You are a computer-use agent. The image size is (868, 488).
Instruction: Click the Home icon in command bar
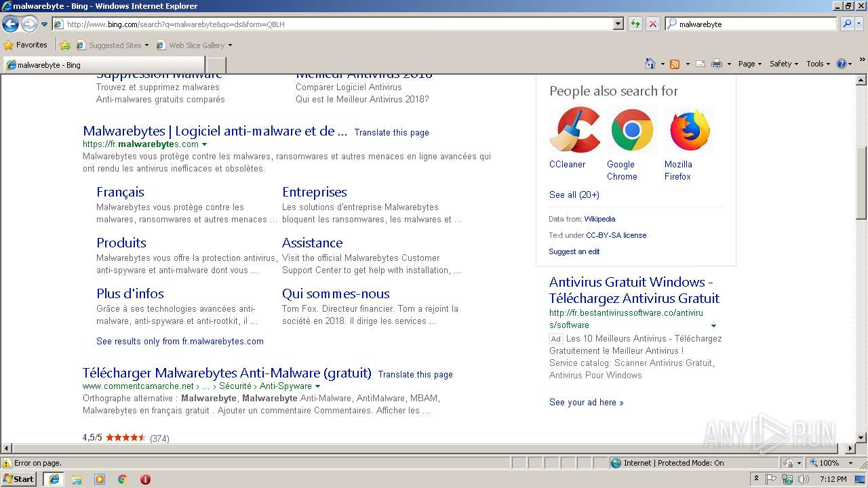650,64
